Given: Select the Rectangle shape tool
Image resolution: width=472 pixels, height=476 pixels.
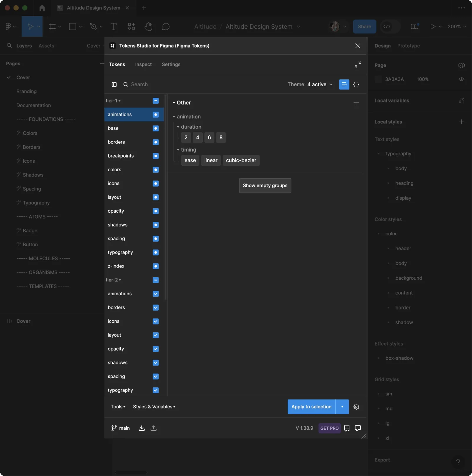Looking at the screenshot, I should tap(73, 27).
